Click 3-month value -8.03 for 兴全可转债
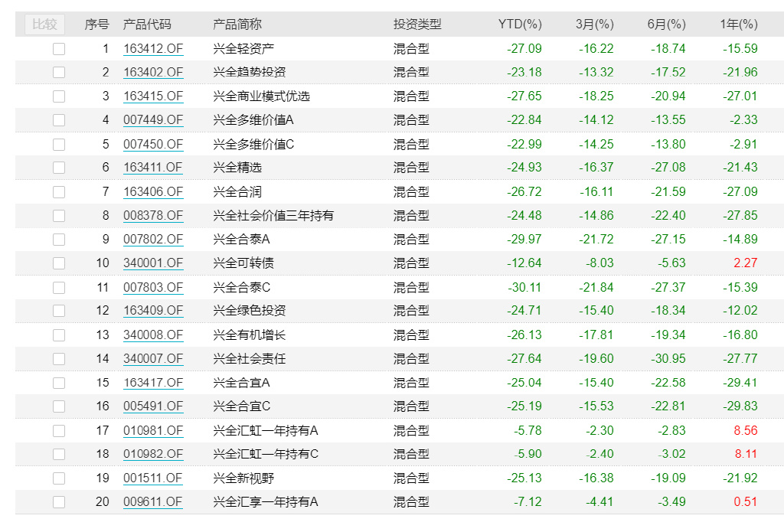The image size is (784, 532). click(x=600, y=263)
